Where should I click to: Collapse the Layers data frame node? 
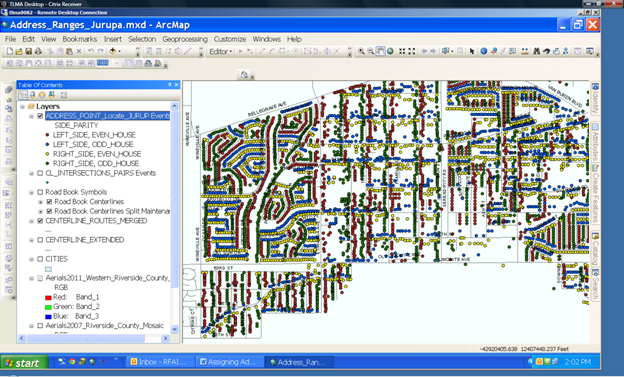tap(22, 106)
